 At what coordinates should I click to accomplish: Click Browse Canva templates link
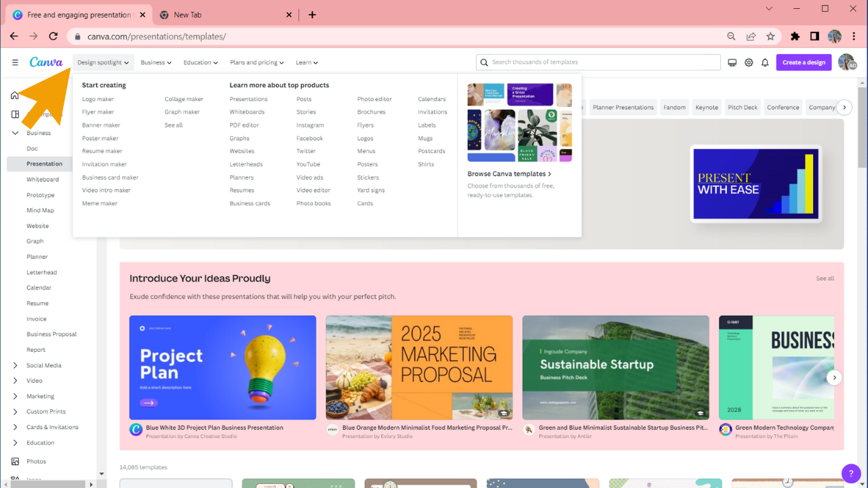pos(509,174)
